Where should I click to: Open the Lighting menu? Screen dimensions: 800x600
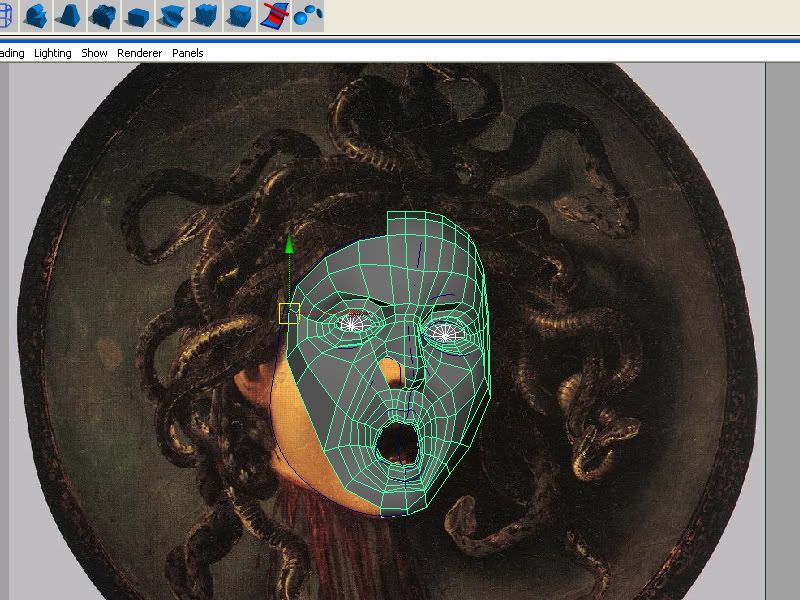coord(53,53)
